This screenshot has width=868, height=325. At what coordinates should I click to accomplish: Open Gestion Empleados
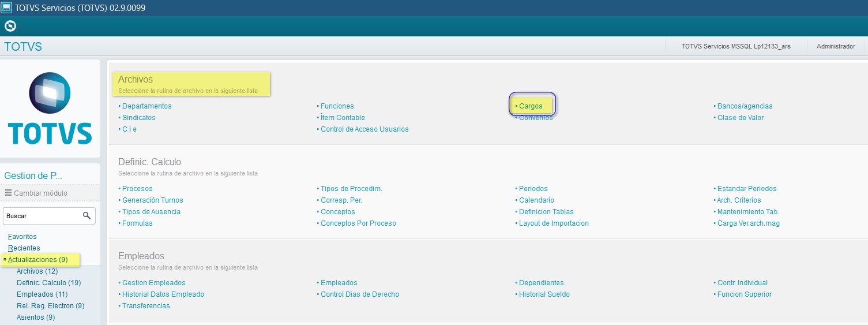click(x=154, y=283)
